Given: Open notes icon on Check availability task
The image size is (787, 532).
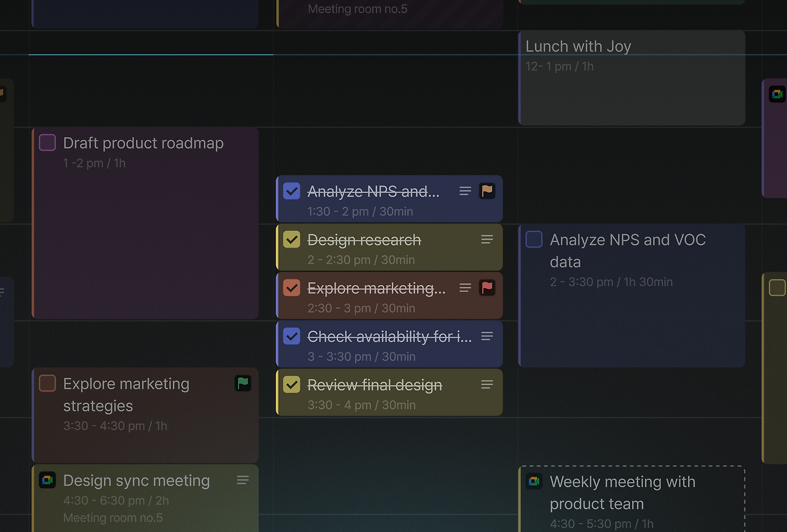Looking at the screenshot, I should [x=487, y=336].
